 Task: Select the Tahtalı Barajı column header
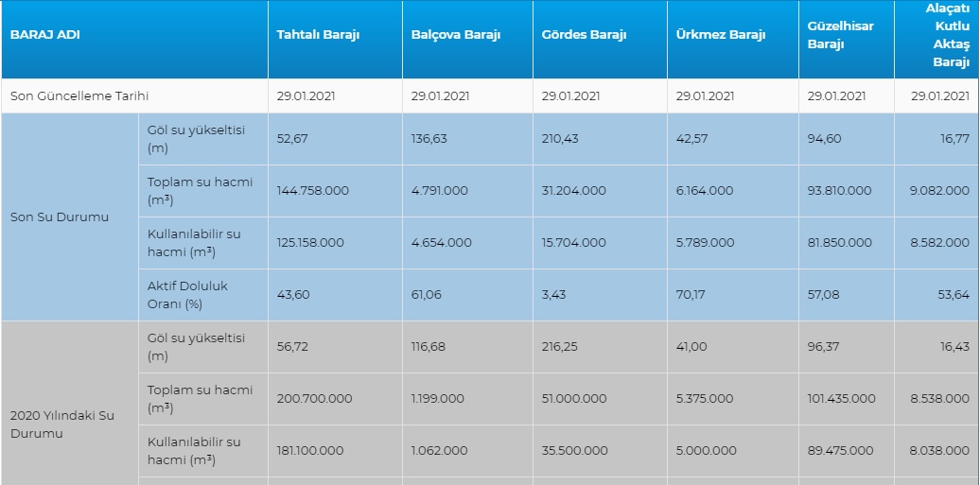[318, 35]
